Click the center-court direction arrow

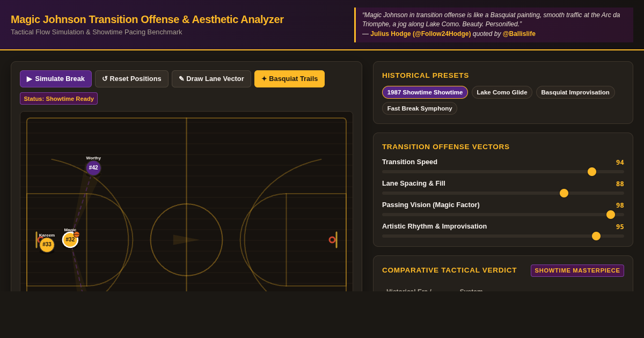point(186,240)
